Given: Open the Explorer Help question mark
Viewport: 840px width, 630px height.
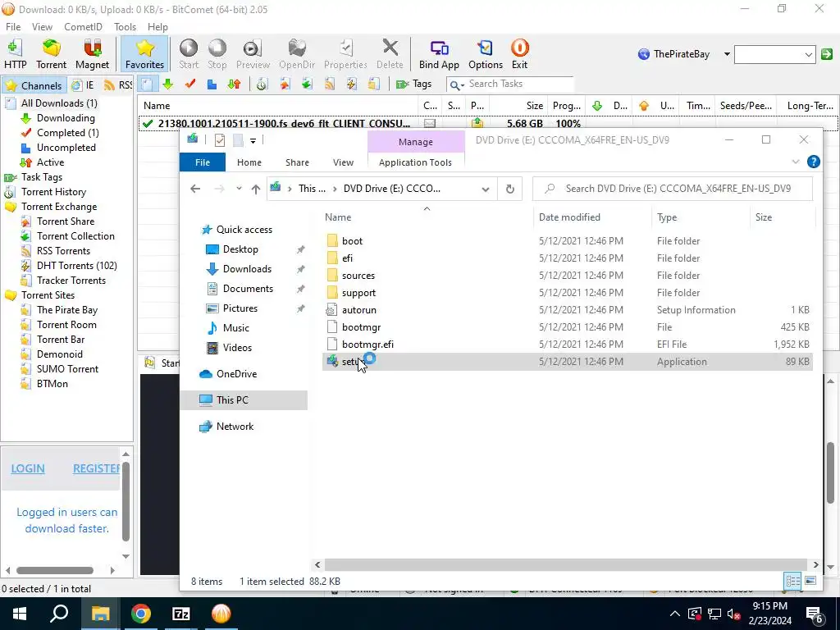Looking at the screenshot, I should [813, 162].
